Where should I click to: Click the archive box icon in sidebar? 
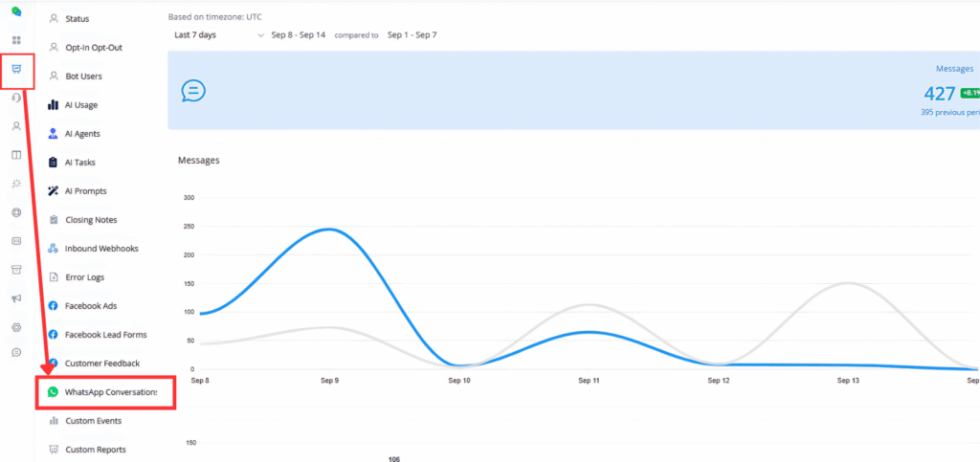16,270
